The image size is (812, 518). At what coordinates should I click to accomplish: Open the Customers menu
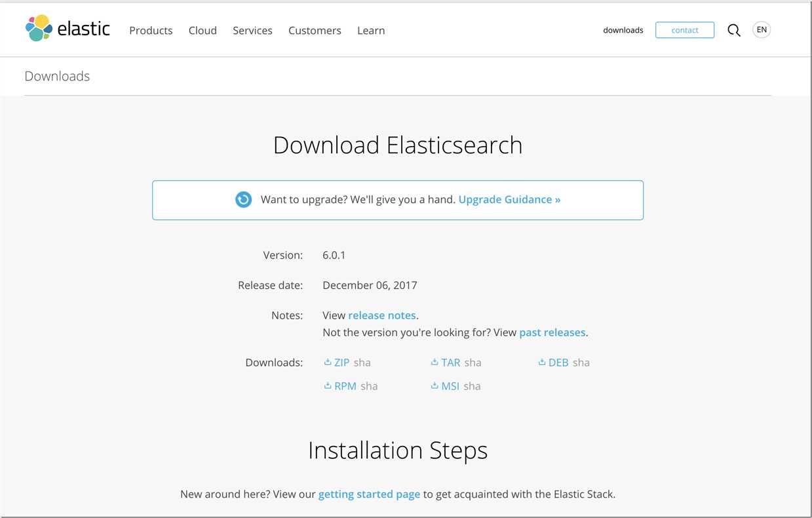[315, 30]
